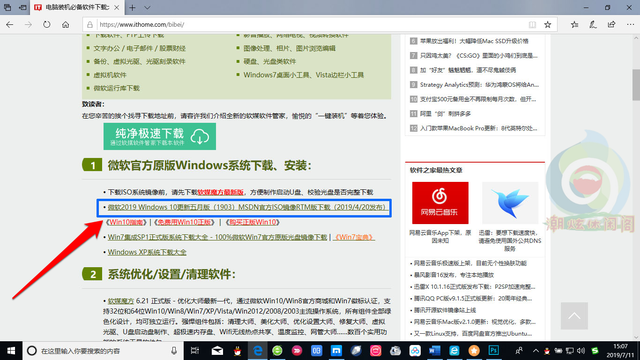The height and width of the screenshot is (360, 640).
Task: Open Windows 10 1903 MSDN ISO download link
Action: (x=246, y=207)
